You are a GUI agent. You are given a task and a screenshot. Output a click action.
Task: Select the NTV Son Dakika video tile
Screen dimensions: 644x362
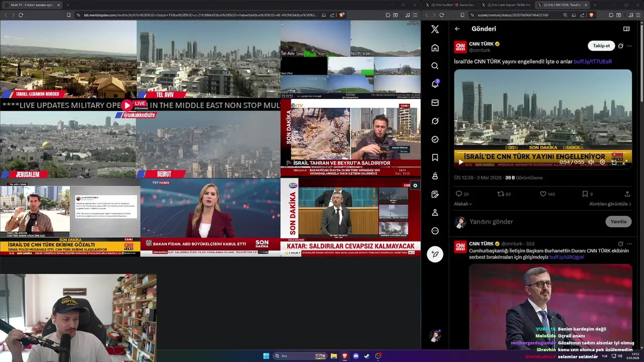click(x=350, y=137)
